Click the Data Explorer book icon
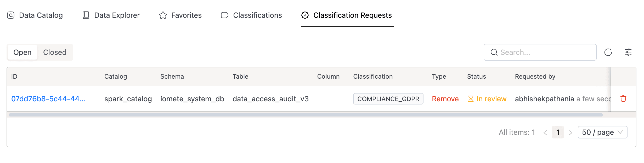Image resolution: width=644 pixels, height=163 pixels. [x=86, y=15]
